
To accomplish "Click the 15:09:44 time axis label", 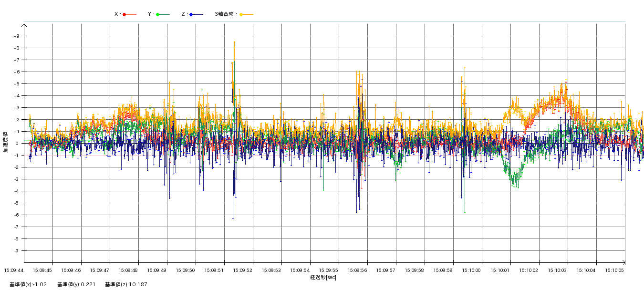I will 14,270.
